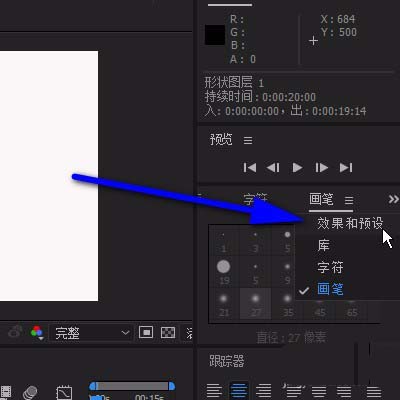Choose 效果和预设 from the panel list

coord(350,223)
